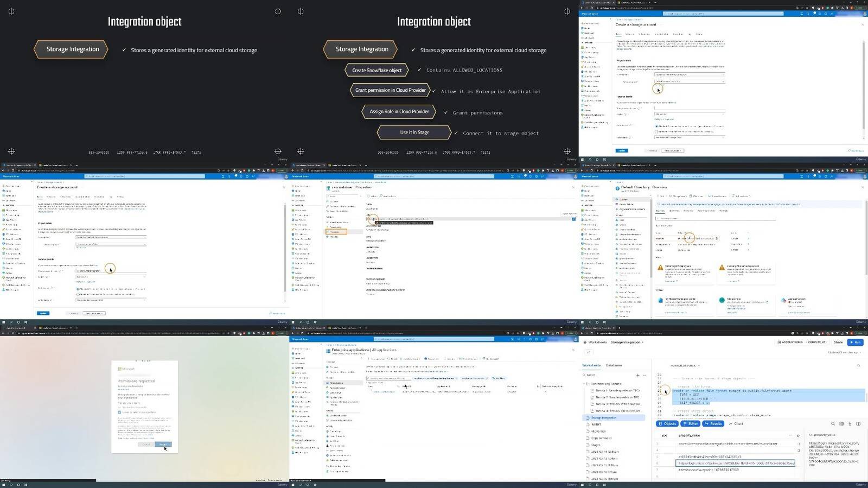Open the listed enterprise application row link
The image size is (868, 488).
pyautogui.click(x=384, y=392)
